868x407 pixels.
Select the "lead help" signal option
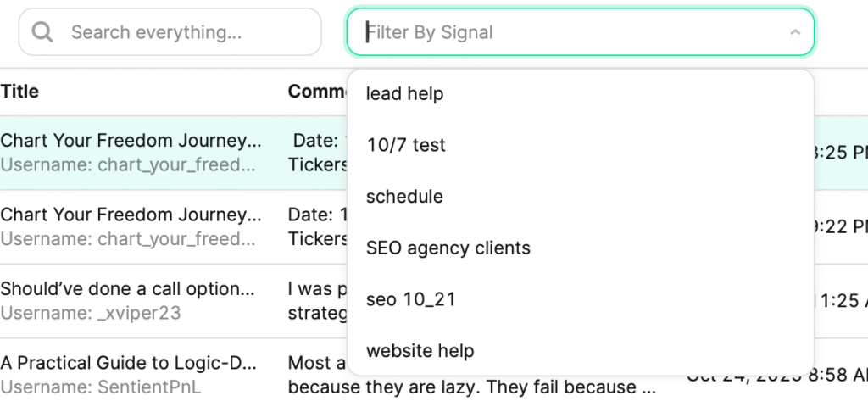point(404,93)
